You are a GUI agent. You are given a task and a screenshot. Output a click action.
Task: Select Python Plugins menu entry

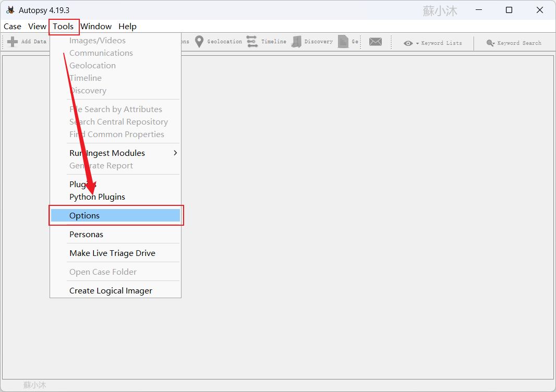(116, 197)
